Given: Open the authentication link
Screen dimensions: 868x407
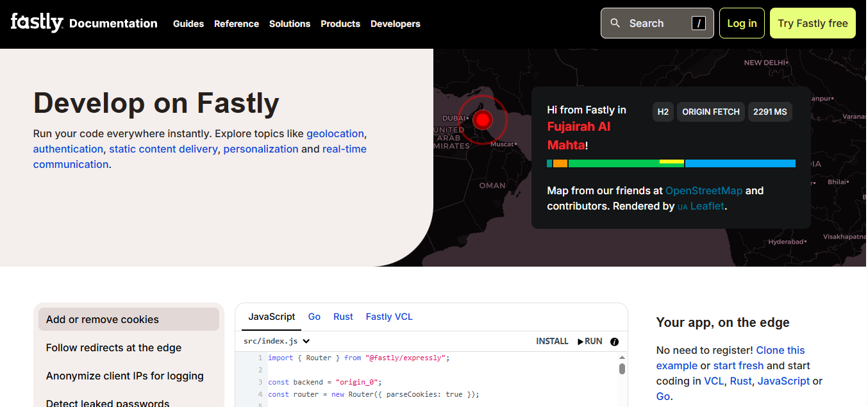Looking at the screenshot, I should (x=68, y=149).
